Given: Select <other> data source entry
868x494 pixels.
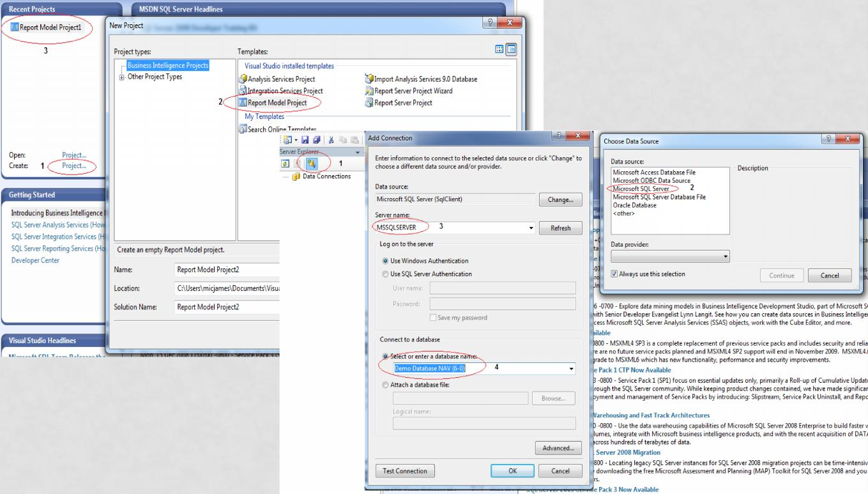Looking at the screenshot, I should point(623,214).
